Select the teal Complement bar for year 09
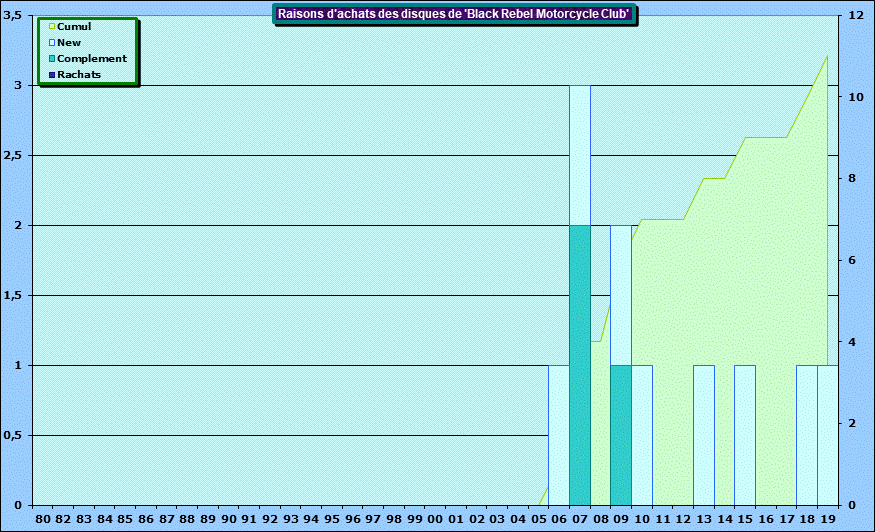 pos(620,435)
